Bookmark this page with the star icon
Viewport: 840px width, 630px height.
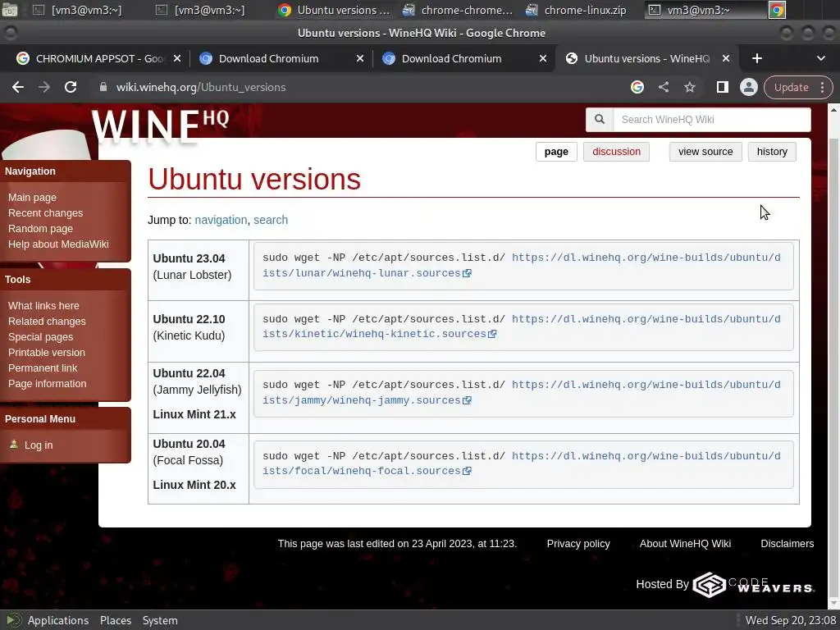coord(689,87)
